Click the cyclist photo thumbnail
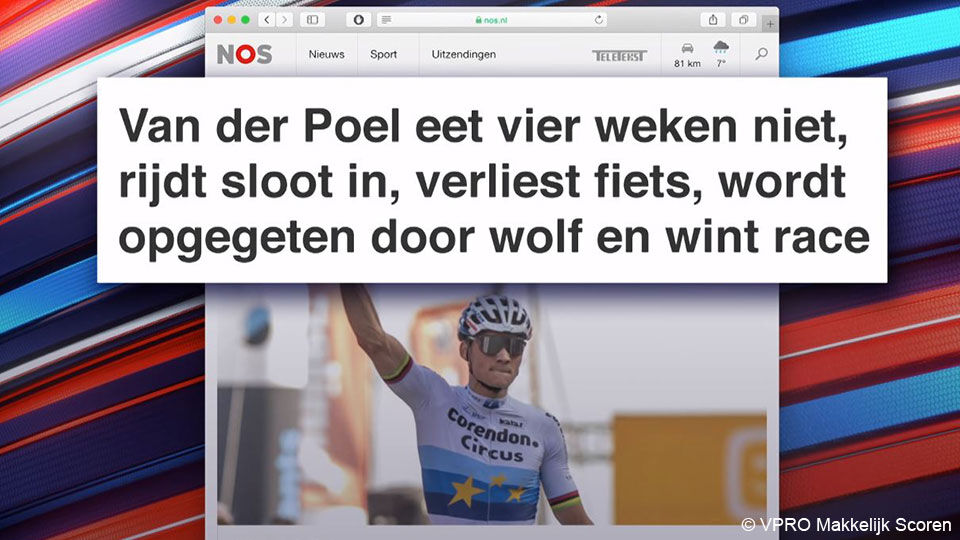Screen dimensions: 960x540 point(492,405)
